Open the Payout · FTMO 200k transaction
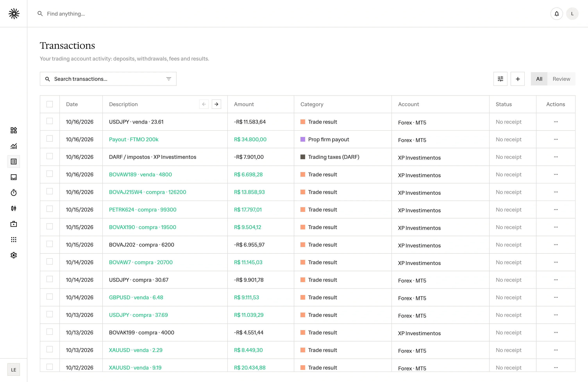 coord(134,139)
